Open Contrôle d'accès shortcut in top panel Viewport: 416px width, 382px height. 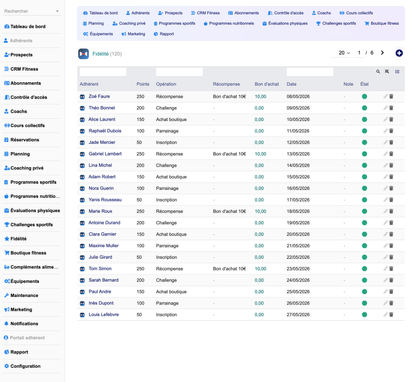(286, 13)
